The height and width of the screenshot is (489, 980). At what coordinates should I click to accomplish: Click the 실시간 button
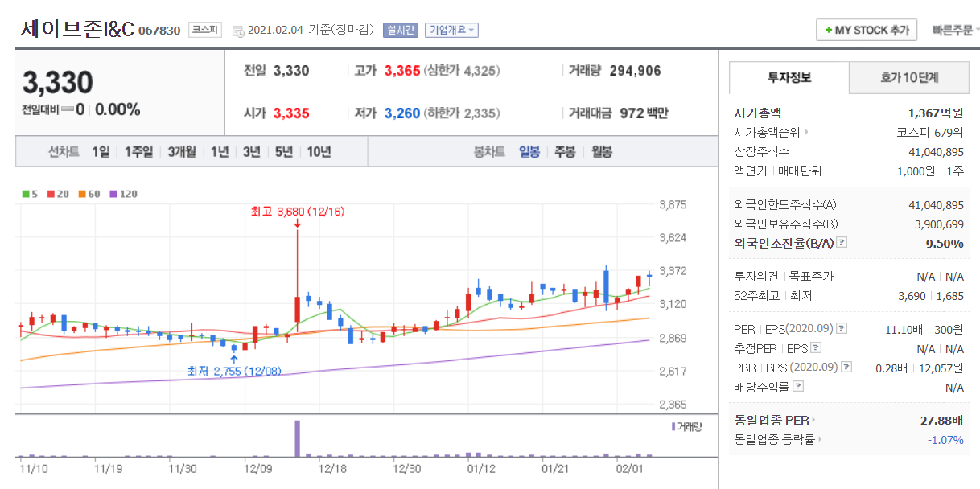point(401,31)
